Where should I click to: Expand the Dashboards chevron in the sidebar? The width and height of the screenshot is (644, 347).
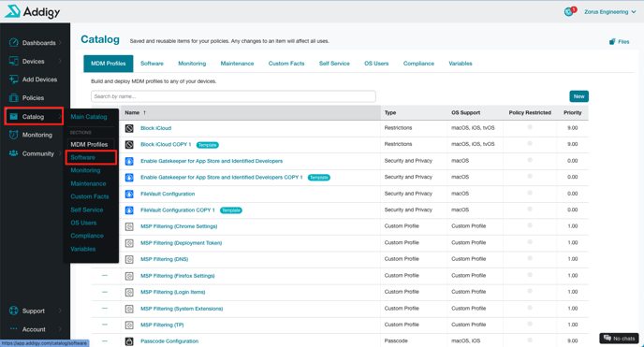pos(60,43)
